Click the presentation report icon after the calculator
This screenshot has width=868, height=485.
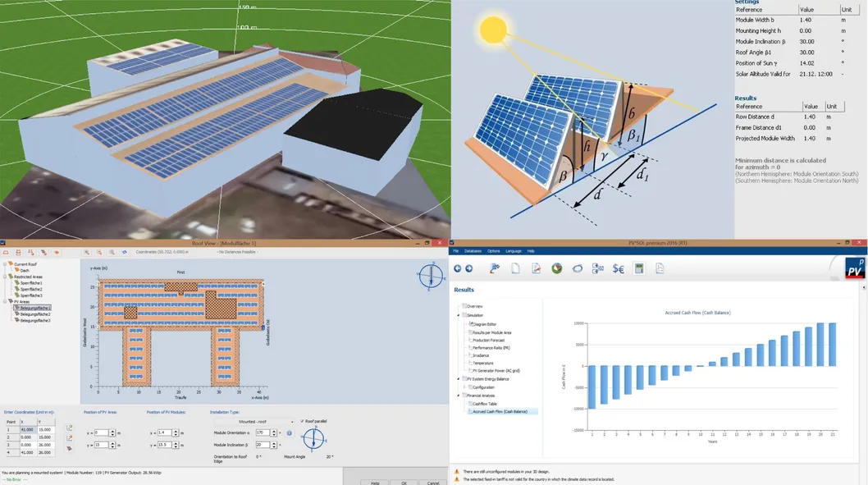pos(660,268)
